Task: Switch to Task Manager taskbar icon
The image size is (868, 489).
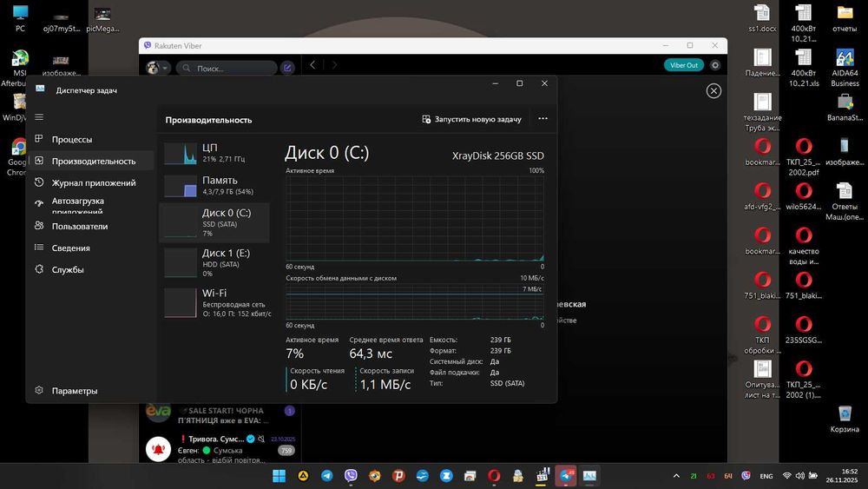Action: [x=589, y=476]
